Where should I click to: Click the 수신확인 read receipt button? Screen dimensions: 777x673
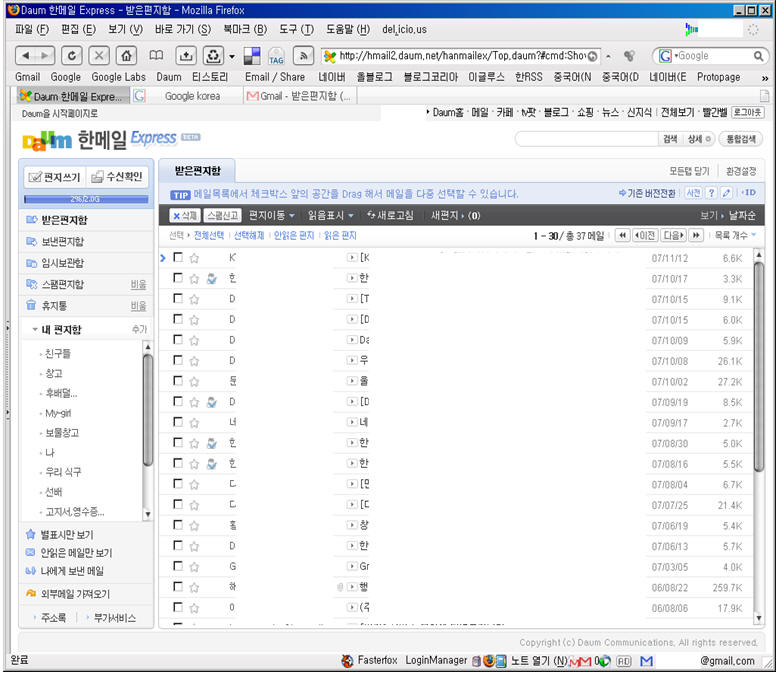click(117, 177)
